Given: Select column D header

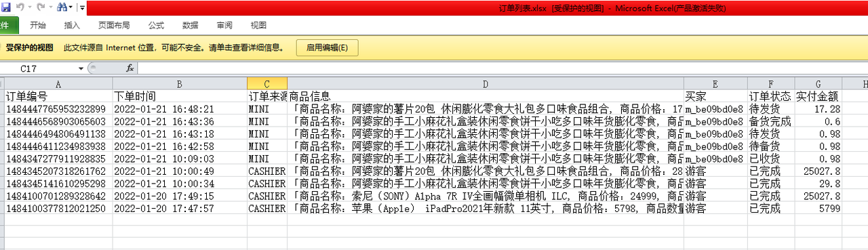Looking at the screenshot, I should tap(486, 84).
